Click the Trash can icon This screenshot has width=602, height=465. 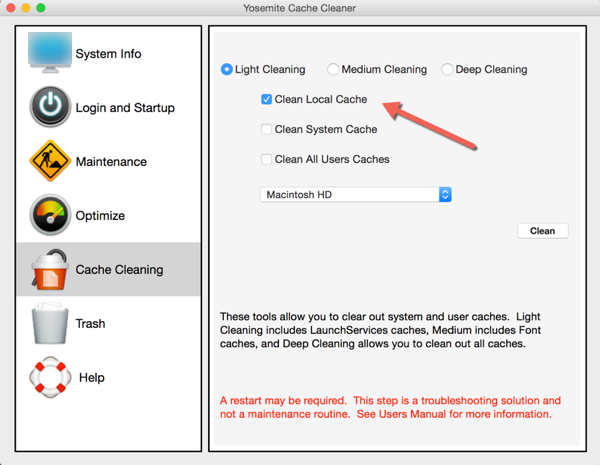click(50, 323)
